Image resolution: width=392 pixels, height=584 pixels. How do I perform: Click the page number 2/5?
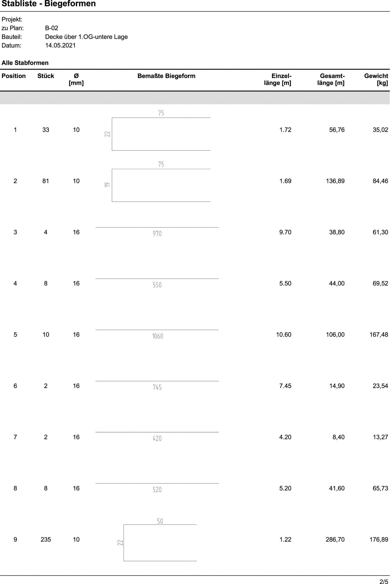point(384,579)
